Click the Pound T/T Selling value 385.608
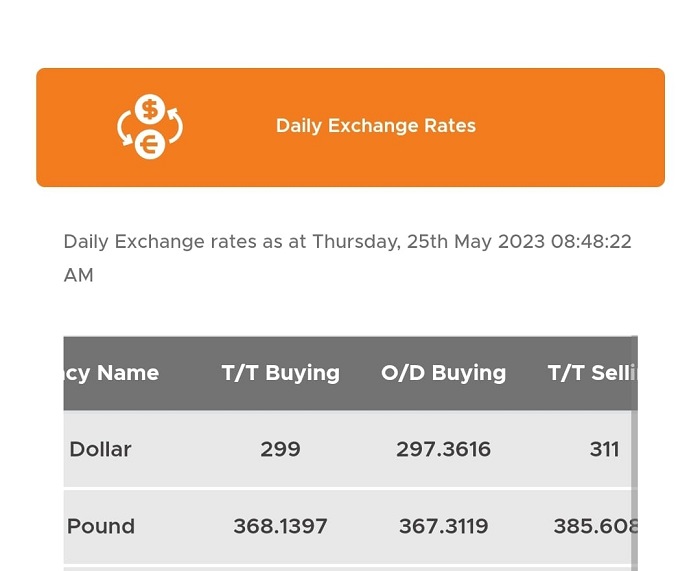This screenshot has width=700, height=571. (596, 526)
